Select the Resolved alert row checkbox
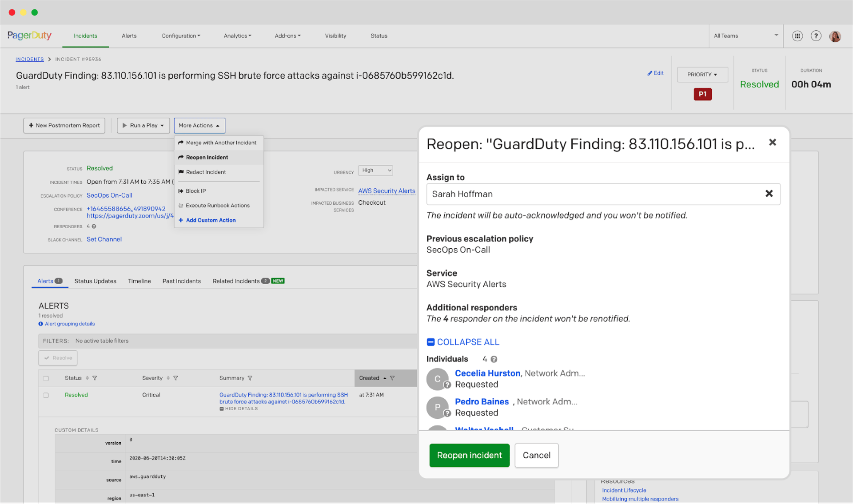Screen dimensions: 853x504 (x=46, y=395)
